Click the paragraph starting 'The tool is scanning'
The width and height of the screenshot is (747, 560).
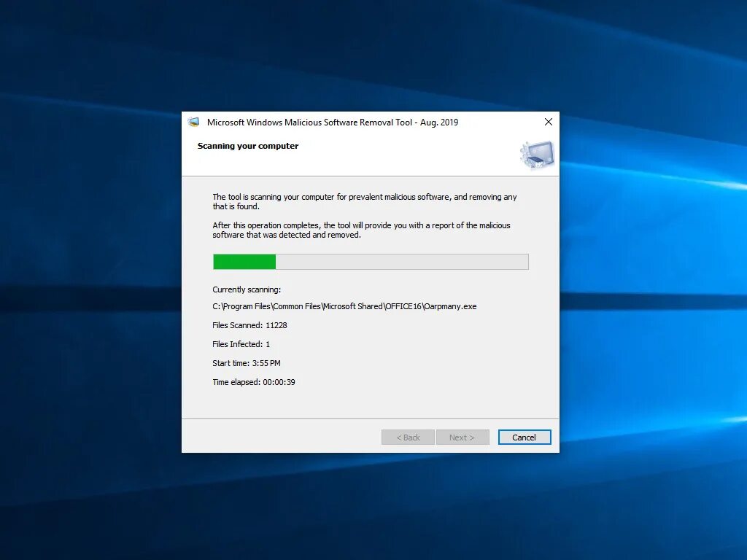[x=365, y=201]
